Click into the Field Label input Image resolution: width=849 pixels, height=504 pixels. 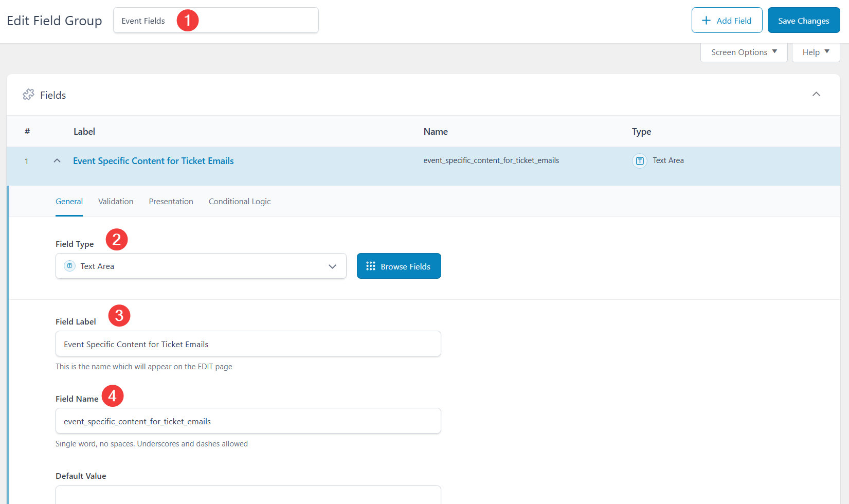pos(248,344)
